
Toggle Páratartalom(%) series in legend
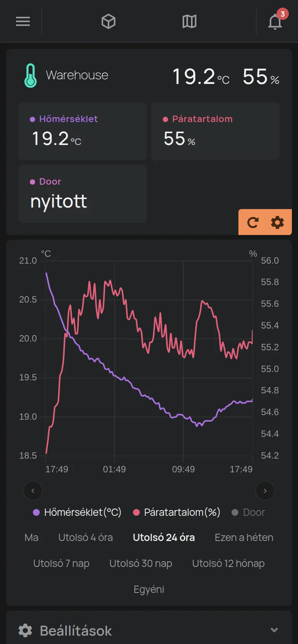tap(177, 512)
